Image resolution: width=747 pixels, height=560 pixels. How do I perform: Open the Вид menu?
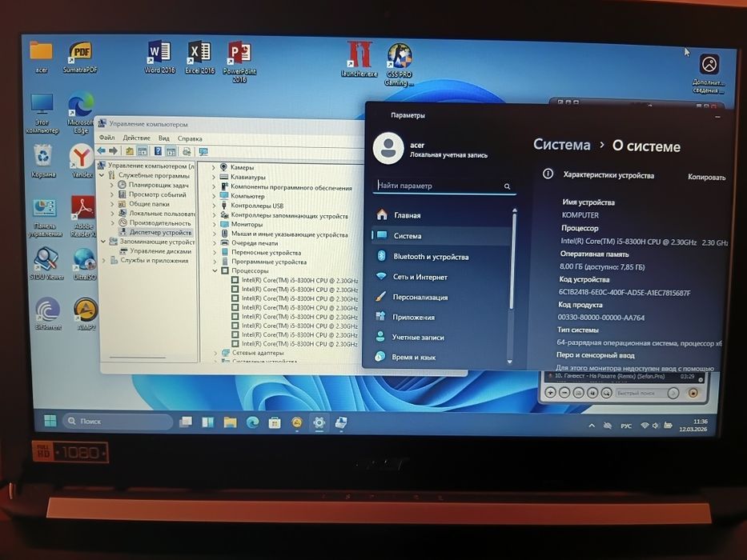click(164, 138)
